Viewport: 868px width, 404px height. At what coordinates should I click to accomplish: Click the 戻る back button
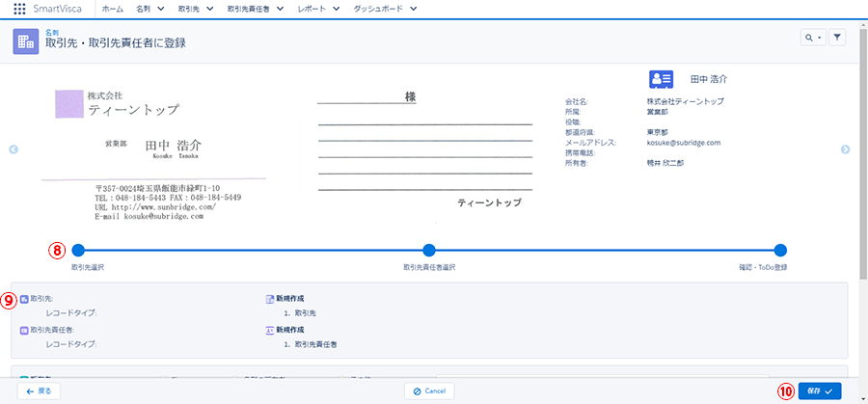coord(39,391)
